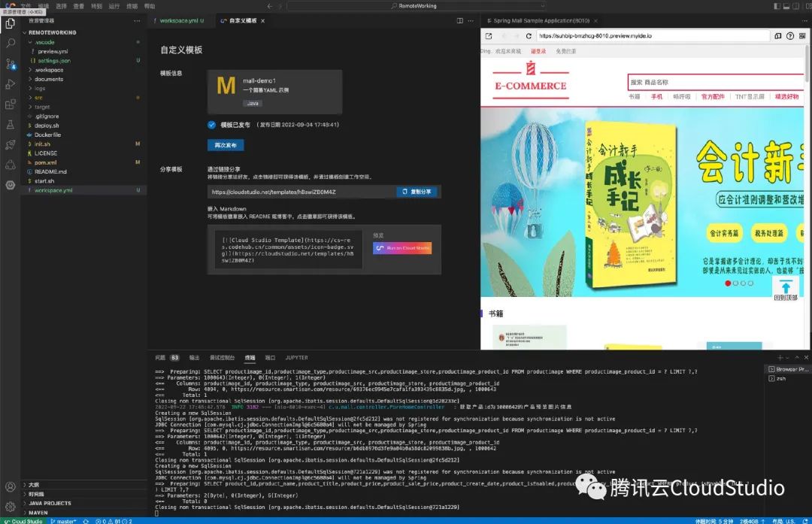Click the 复制分享 copy share button
Viewport: 812px width, 524px height.
(x=417, y=192)
